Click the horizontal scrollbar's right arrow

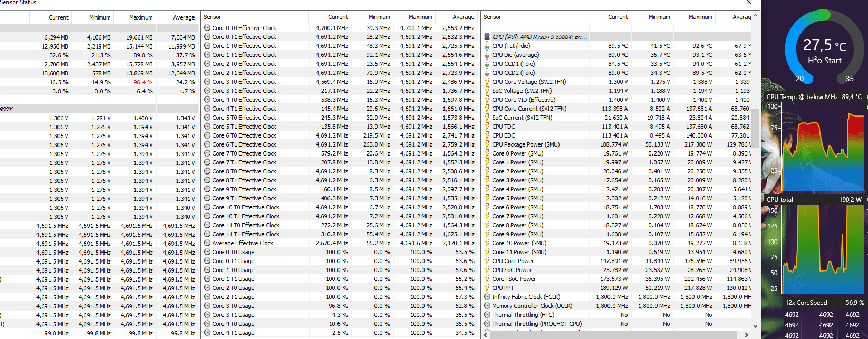746,335
